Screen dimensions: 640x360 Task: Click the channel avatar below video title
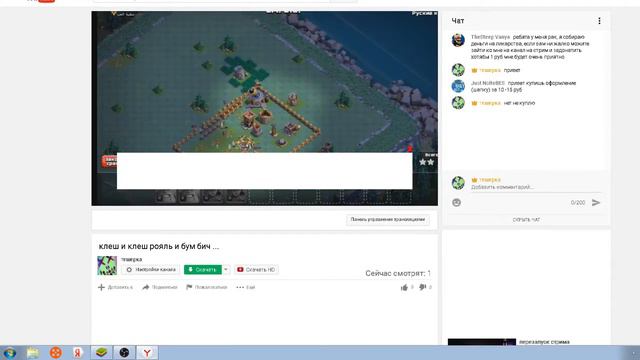(x=107, y=266)
